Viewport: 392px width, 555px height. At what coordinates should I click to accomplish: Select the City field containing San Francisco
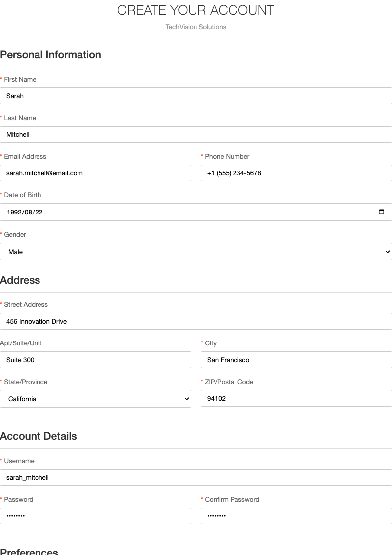pos(296,359)
